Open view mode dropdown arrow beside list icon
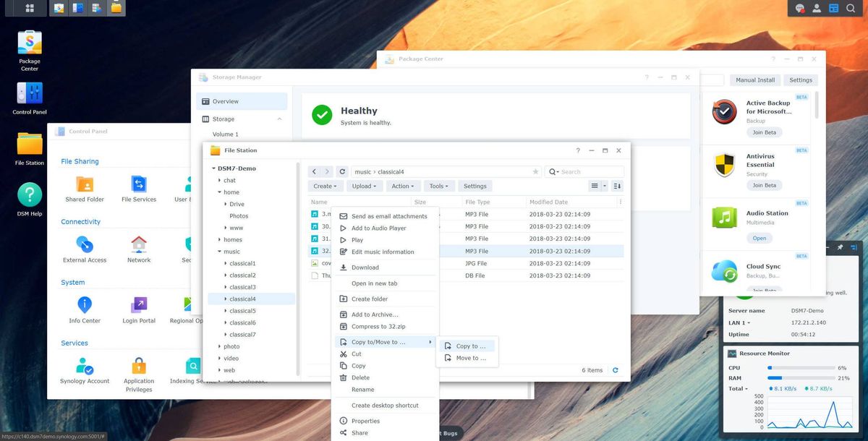This screenshot has height=441, width=868. pyautogui.click(x=604, y=186)
